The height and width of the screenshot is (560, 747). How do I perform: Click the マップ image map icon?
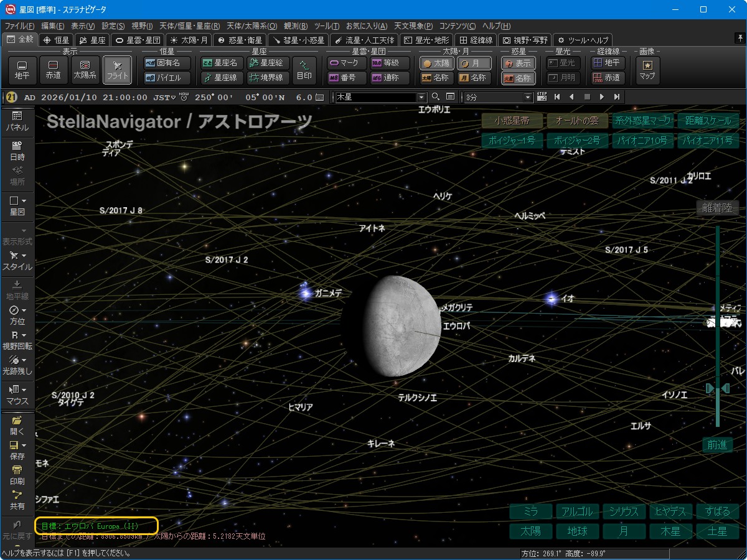click(x=647, y=70)
